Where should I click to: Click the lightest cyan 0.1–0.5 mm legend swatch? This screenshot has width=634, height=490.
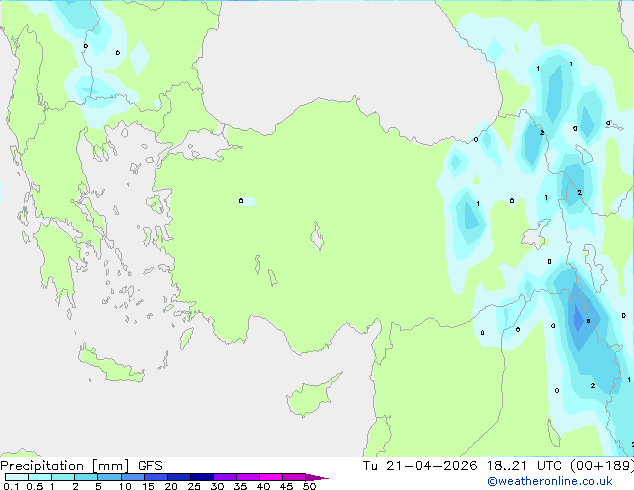point(17,477)
